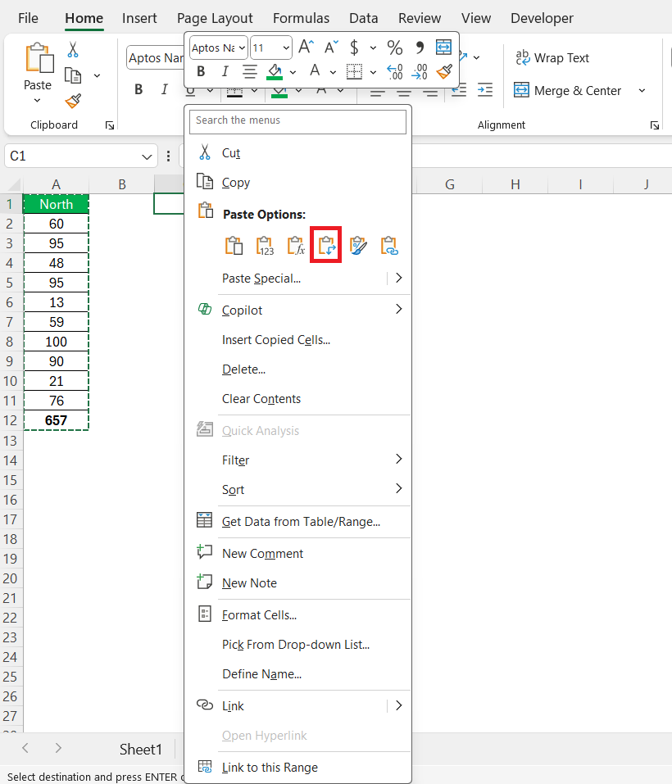Click the ribbon Cut scissors icon
The width and height of the screenshot is (672, 784).
[73, 49]
